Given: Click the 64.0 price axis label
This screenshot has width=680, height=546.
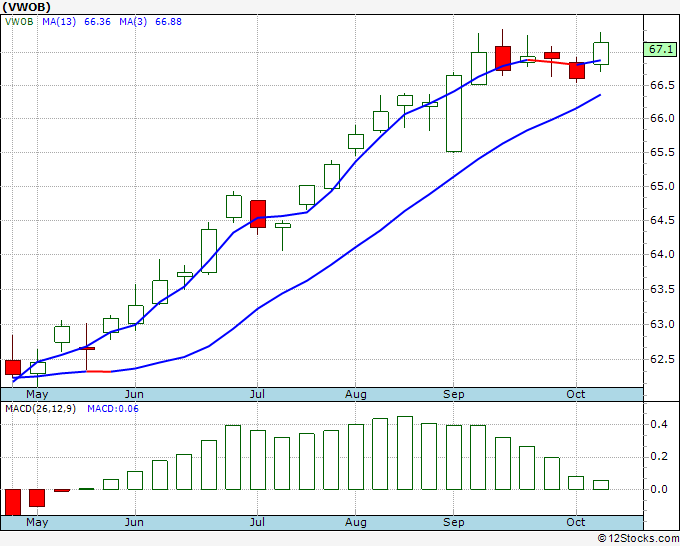Looking at the screenshot, I should click(662, 254).
